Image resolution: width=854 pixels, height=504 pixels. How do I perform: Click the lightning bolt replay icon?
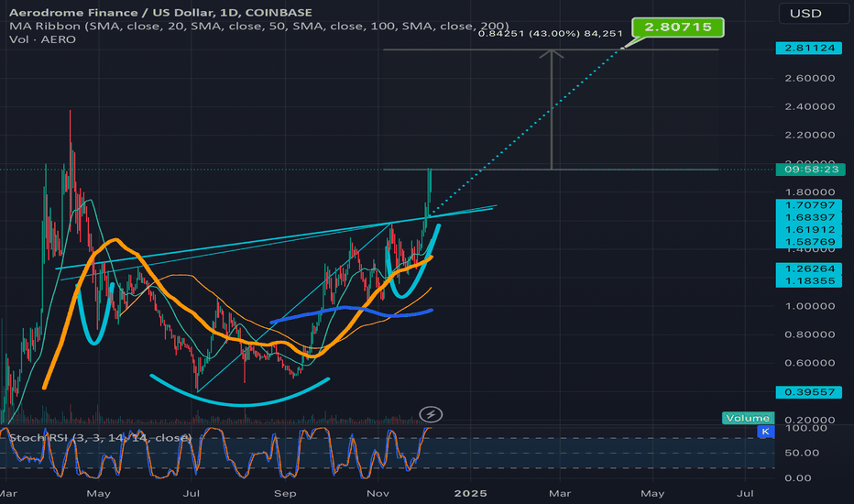(x=431, y=414)
